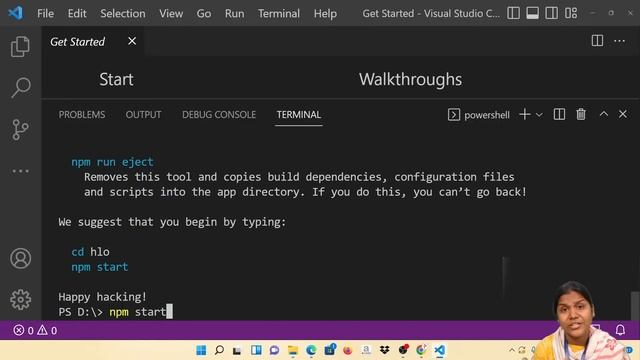Open Chrome on taskbar
640x360 pixels.
[x=421, y=350]
